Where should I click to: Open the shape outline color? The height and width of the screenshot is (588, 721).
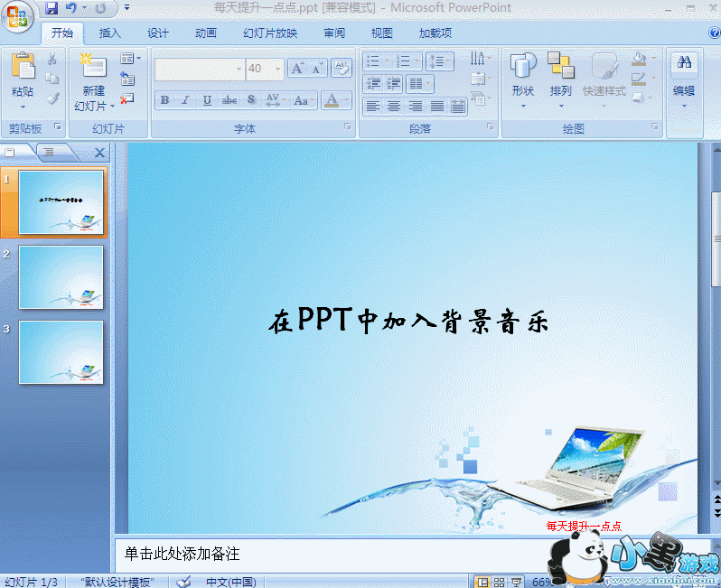tap(642, 79)
